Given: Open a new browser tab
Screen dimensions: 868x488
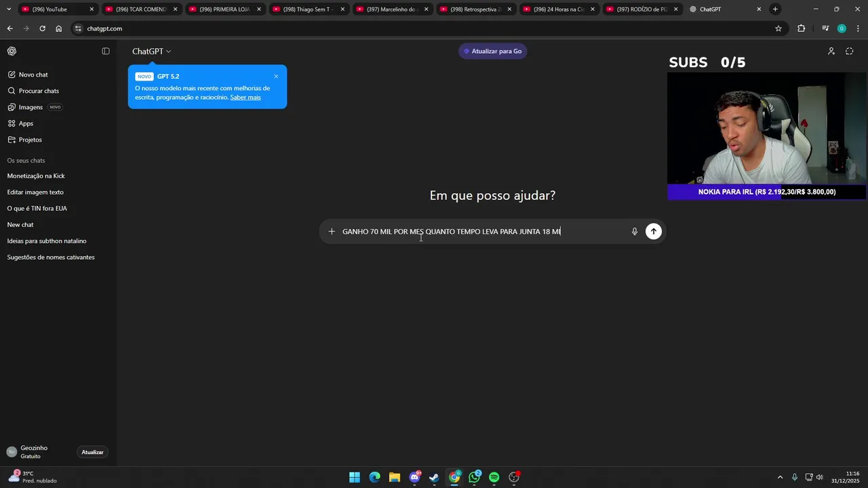Looking at the screenshot, I should (775, 9).
